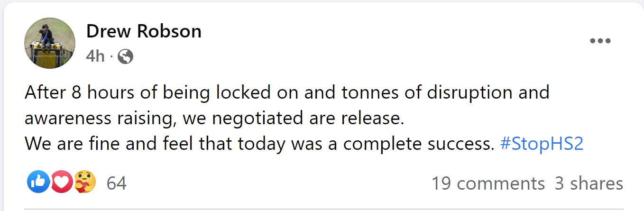Click the red heart Love reaction icon
Image resolution: width=644 pixels, height=211 pixels.
point(62,182)
